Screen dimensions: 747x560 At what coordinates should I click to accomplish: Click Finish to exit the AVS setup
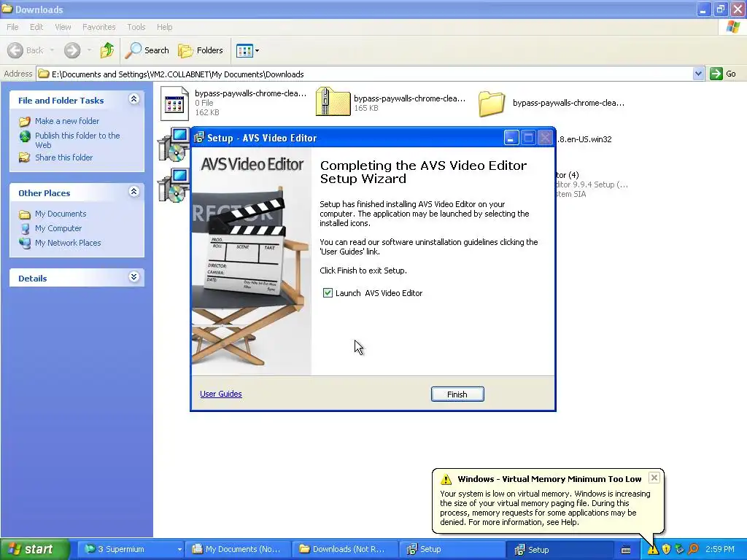click(457, 394)
